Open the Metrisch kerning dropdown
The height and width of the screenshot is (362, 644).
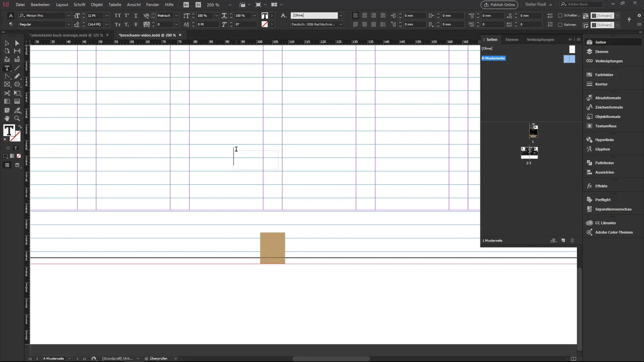[176, 16]
